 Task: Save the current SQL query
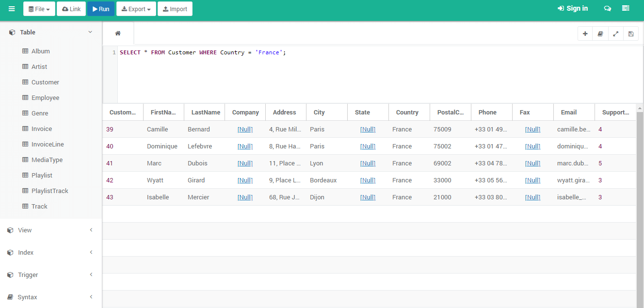click(x=631, y=33)
